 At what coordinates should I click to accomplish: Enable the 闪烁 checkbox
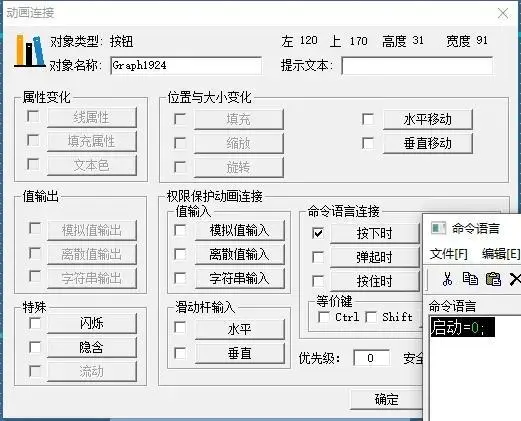click(x=35, y=323)
